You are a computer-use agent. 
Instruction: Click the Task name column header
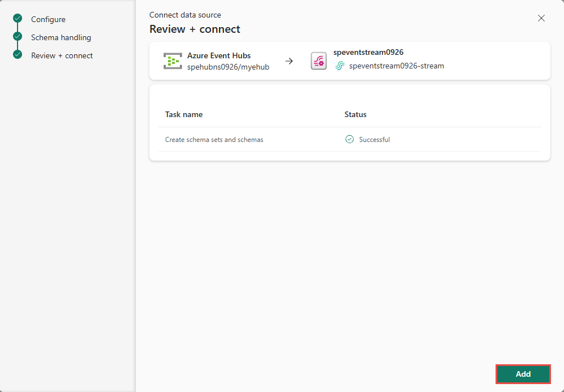point(184,114)
